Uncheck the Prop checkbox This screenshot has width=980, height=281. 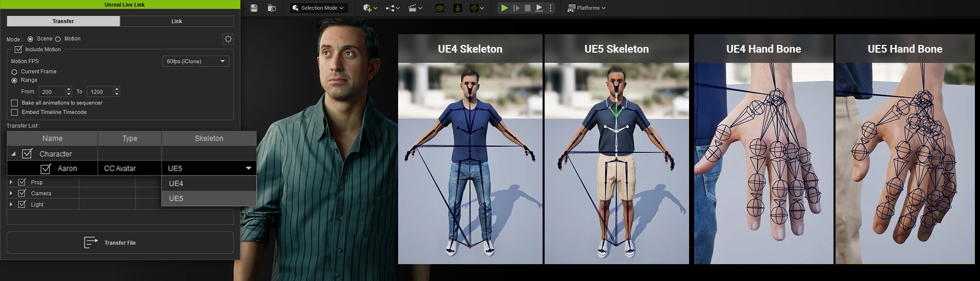click(21, 182)
